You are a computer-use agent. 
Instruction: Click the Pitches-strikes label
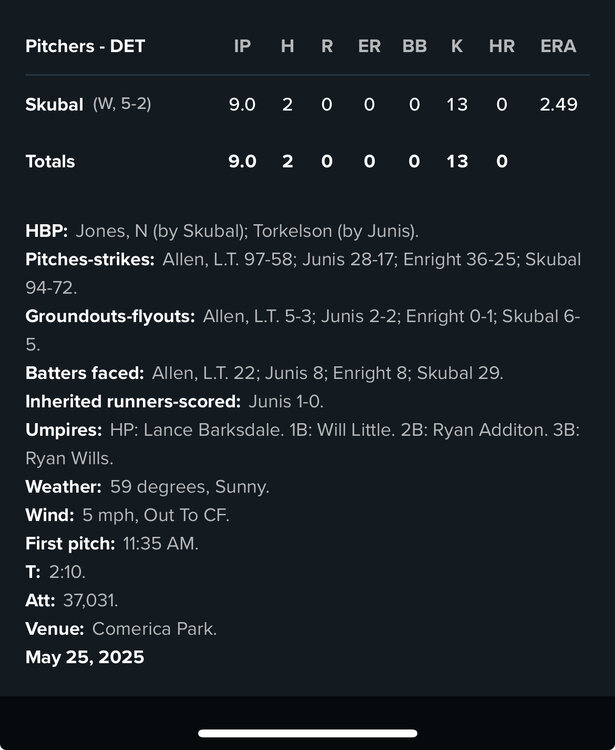pos(90,259)
